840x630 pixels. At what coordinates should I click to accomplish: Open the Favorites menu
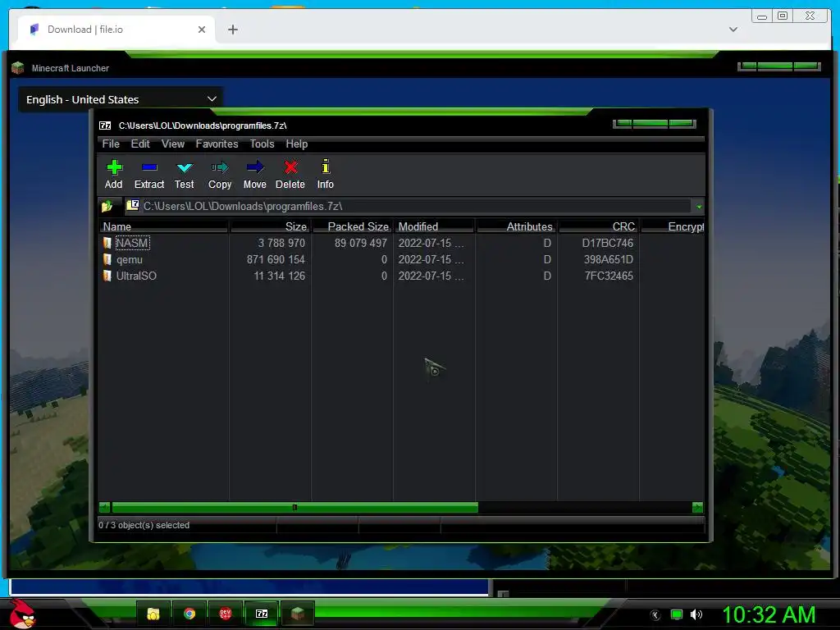[217, 144]
